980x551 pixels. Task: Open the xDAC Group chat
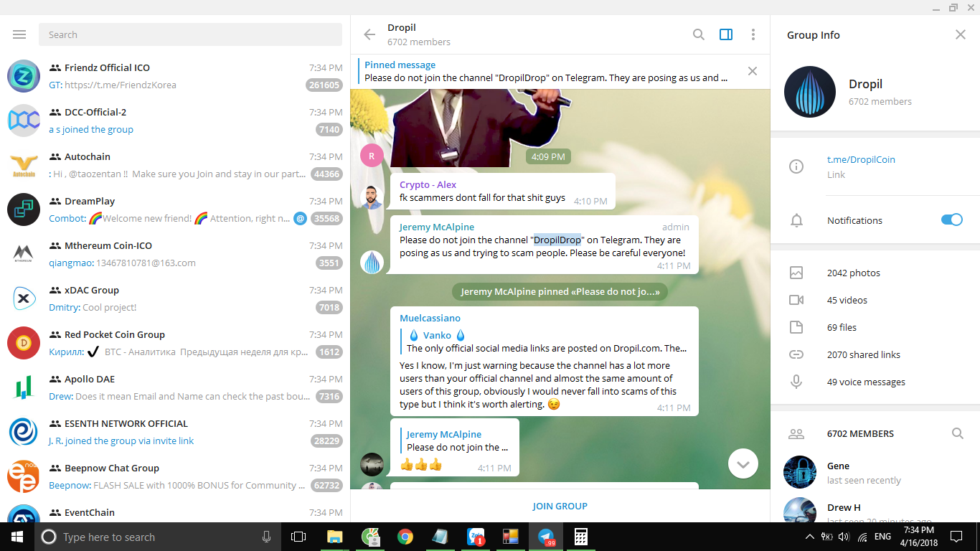175,298
